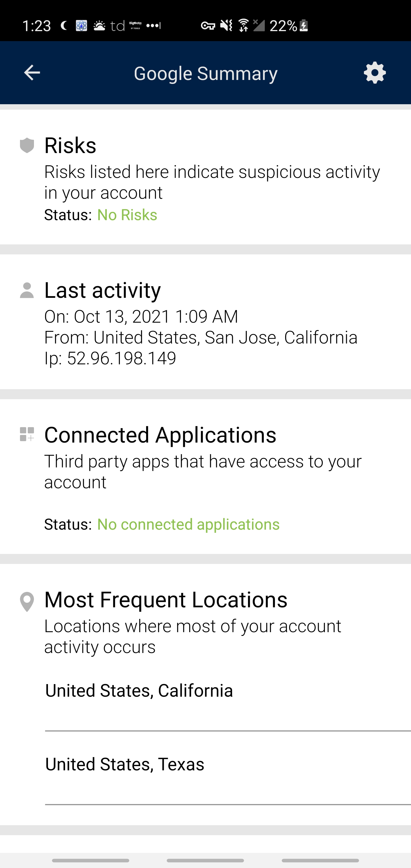Open settings via the gear icon

(375, 73)
